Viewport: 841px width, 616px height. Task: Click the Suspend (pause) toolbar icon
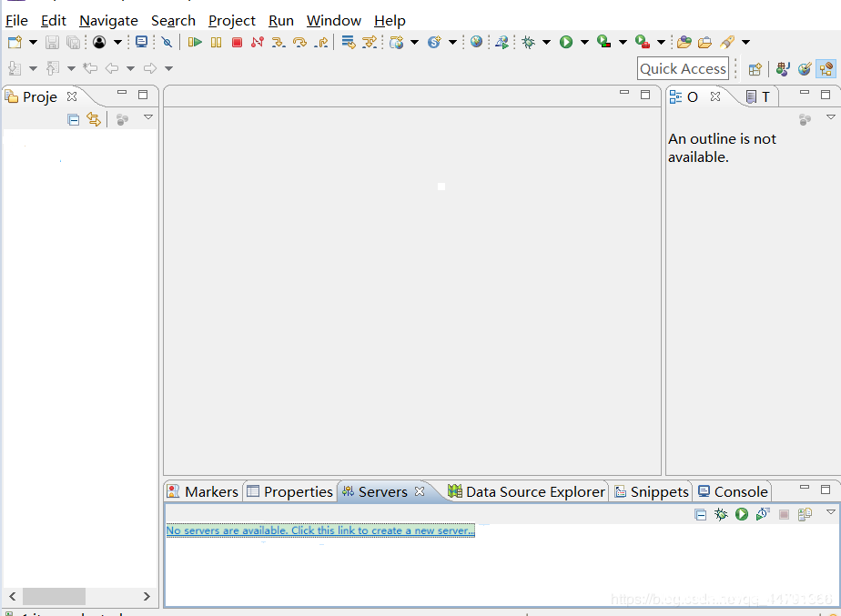click(216, 42)
